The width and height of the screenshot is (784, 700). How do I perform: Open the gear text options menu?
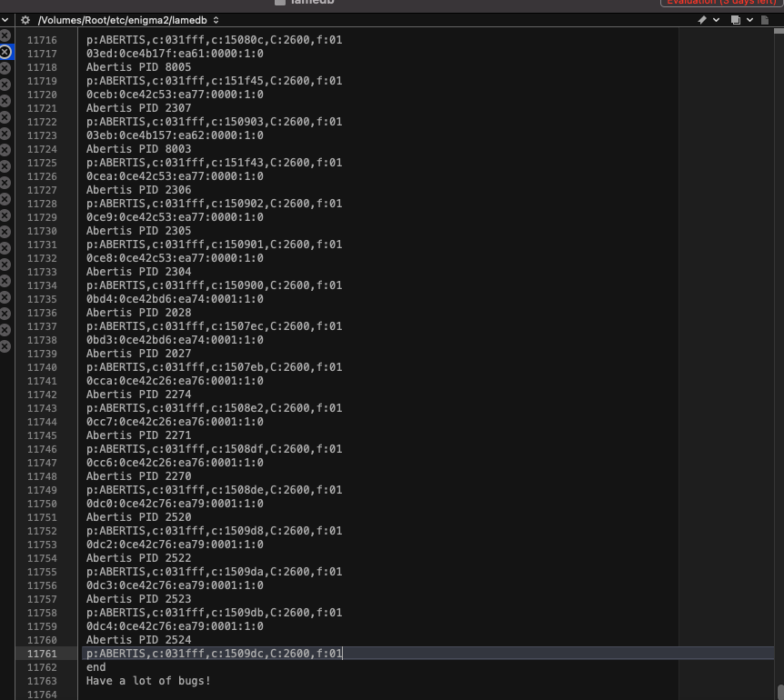(25, 19)
